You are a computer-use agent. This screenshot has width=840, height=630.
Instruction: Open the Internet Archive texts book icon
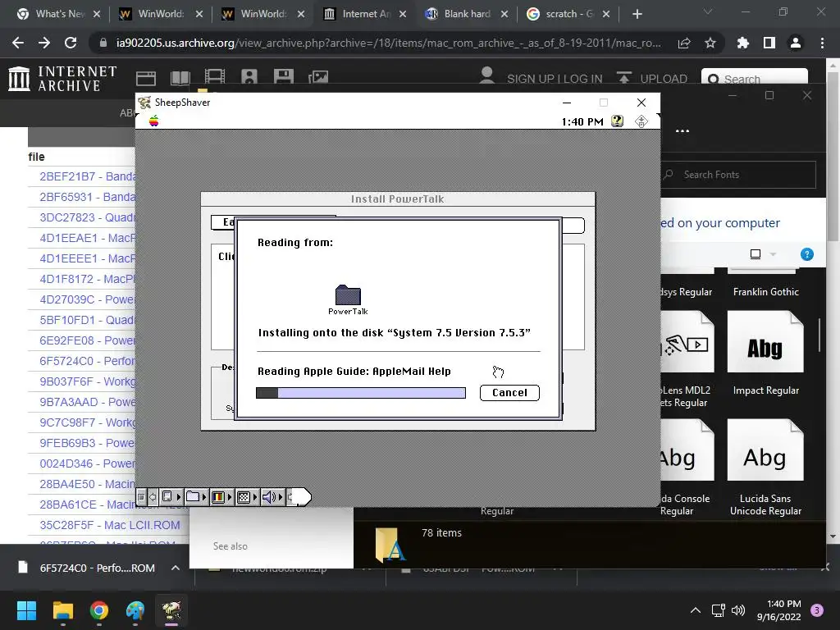180,78
